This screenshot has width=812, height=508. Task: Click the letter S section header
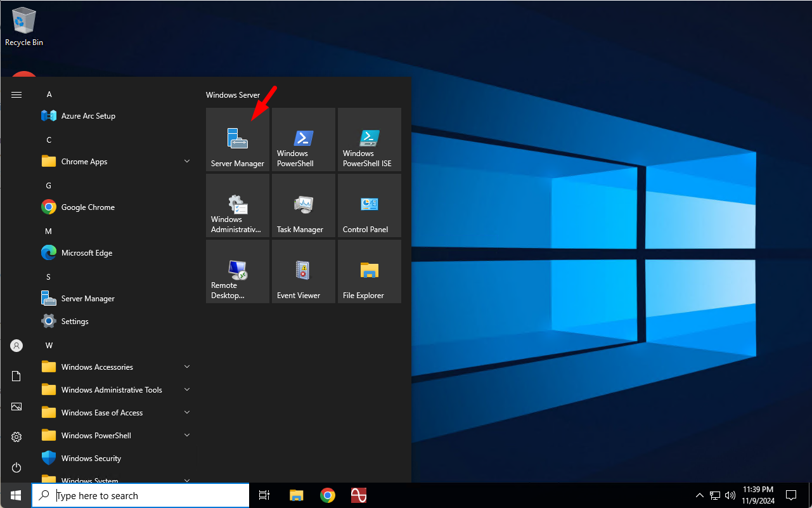pos(49,277)
